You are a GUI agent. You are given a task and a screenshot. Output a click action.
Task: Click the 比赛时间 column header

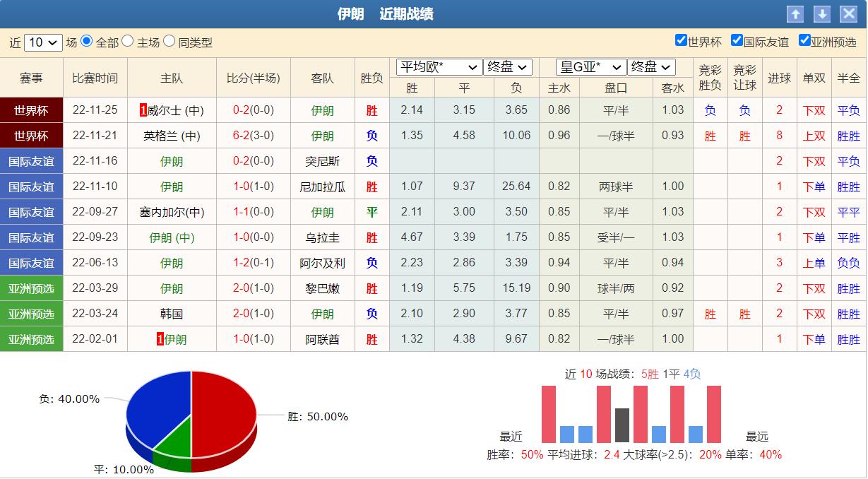point(95,78)
